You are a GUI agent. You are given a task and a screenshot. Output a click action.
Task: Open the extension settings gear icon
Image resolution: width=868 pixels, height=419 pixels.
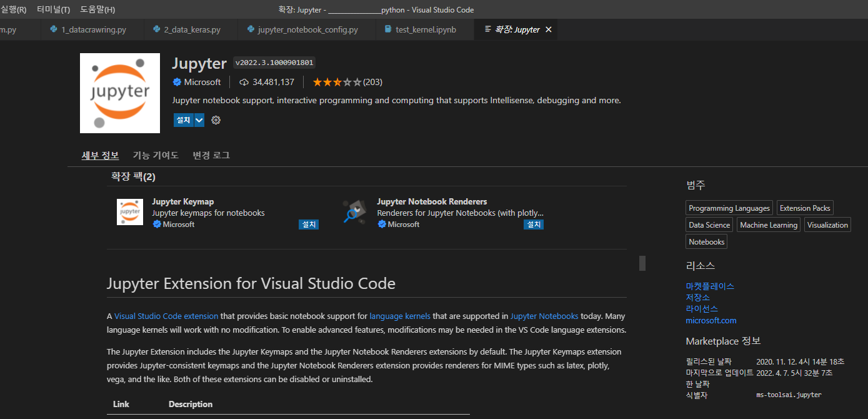pos(216,120)
